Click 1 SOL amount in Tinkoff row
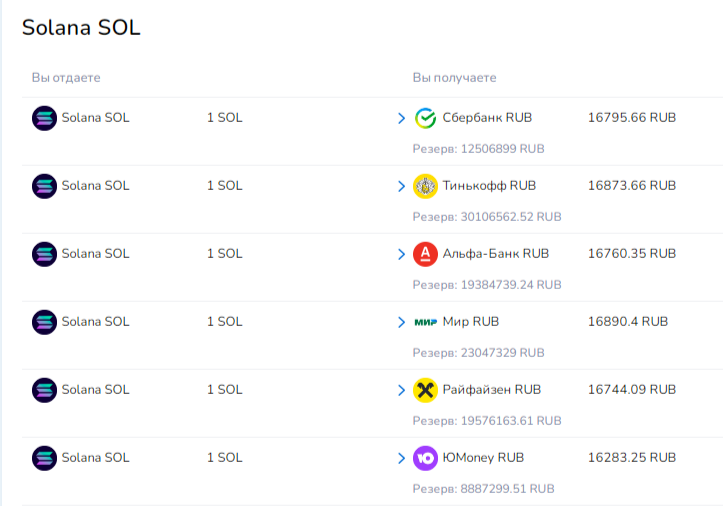The width and height of the screenshot is (723, 506). 225,185
